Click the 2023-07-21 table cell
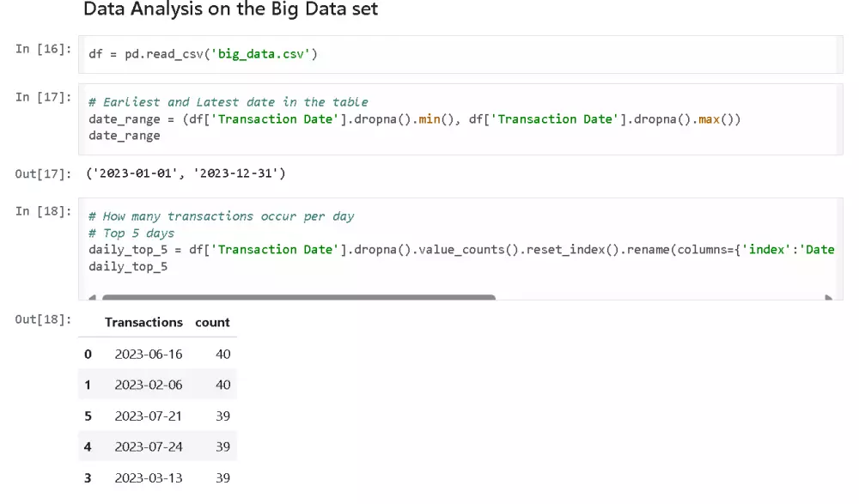 point(149,416)
